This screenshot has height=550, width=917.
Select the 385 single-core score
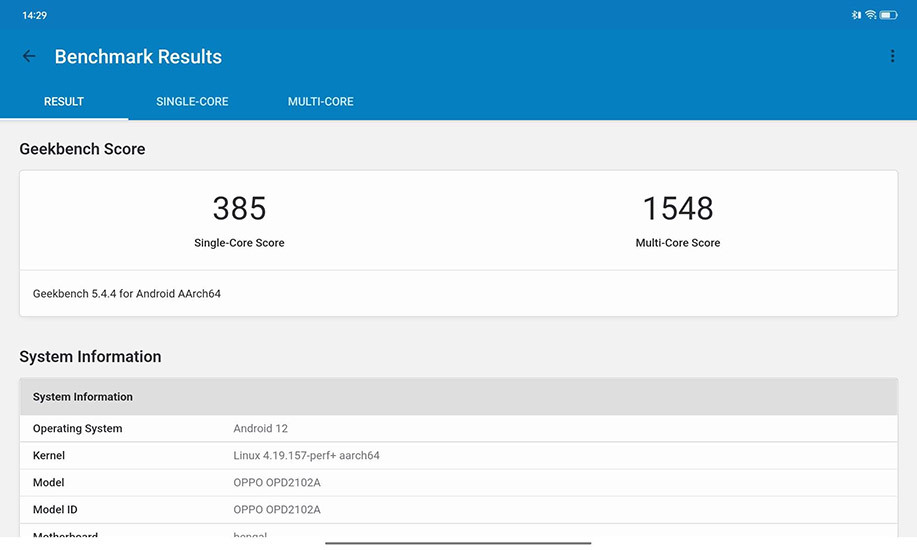239,209
